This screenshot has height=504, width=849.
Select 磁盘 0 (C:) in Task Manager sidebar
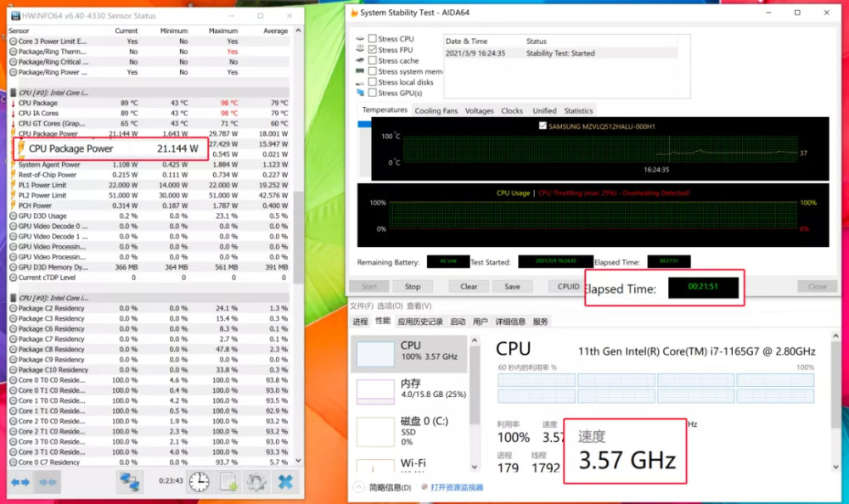click(410, 430)
